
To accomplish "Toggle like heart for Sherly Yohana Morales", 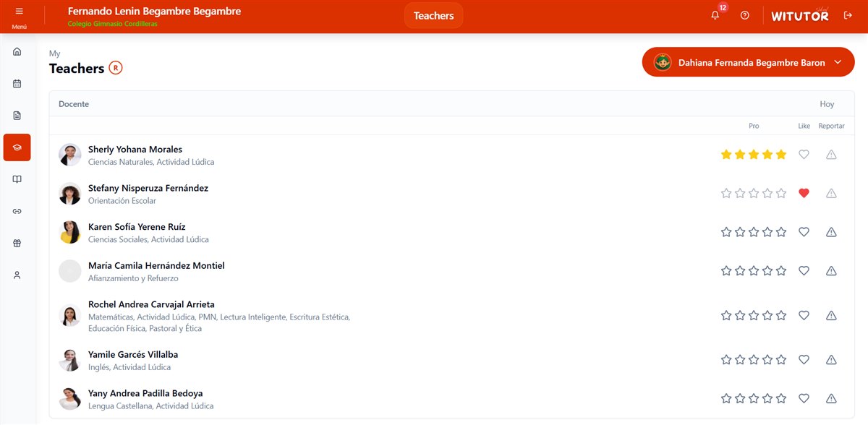I will point(804,155).
